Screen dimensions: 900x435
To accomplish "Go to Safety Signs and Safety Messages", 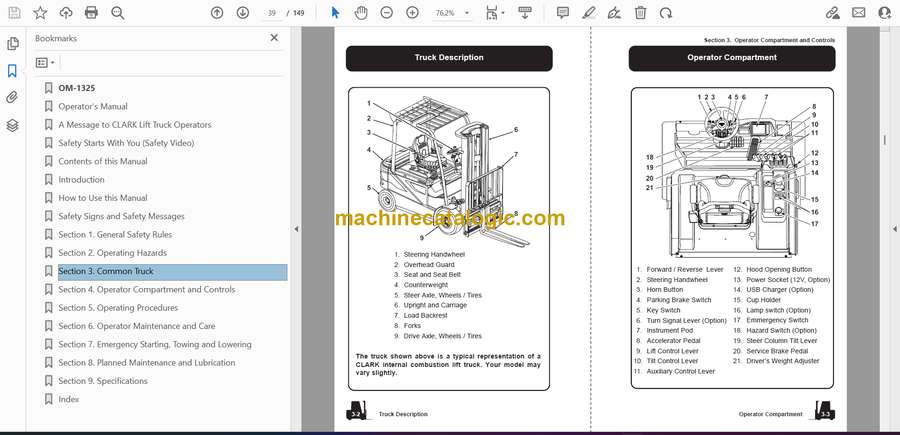I will tap(122, 216).
